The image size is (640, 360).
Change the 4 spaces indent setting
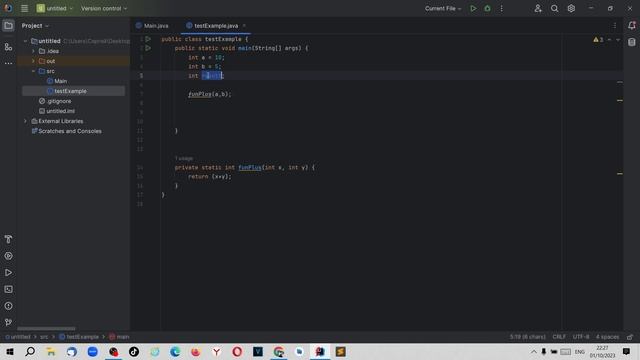[607, 337]
